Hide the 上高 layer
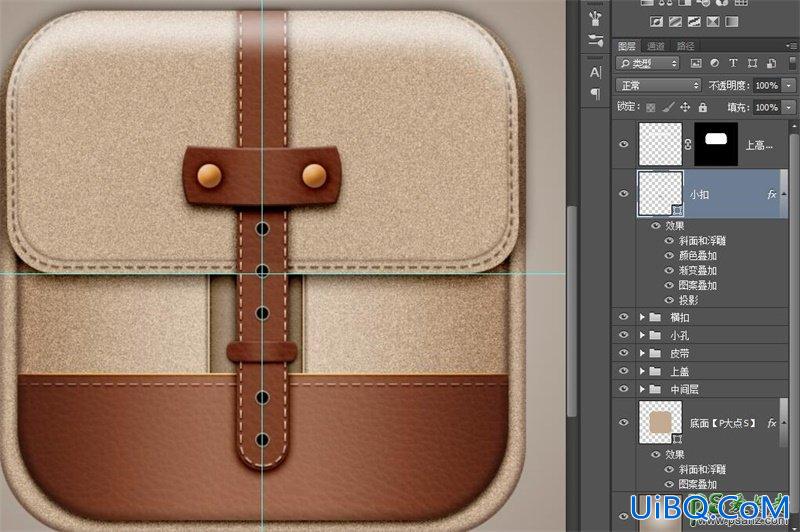This screenshot has height=532, width=800. pos(623,144)
